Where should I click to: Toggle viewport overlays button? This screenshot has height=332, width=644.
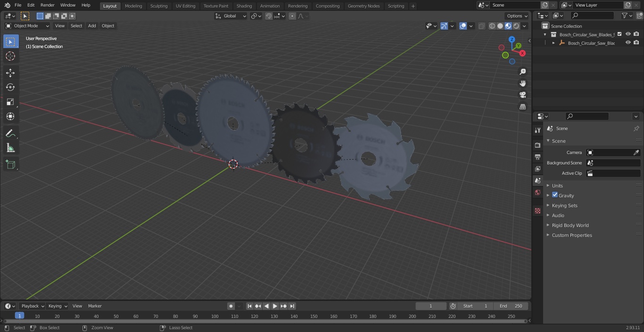pyautogui.click(x=463, y=26)
